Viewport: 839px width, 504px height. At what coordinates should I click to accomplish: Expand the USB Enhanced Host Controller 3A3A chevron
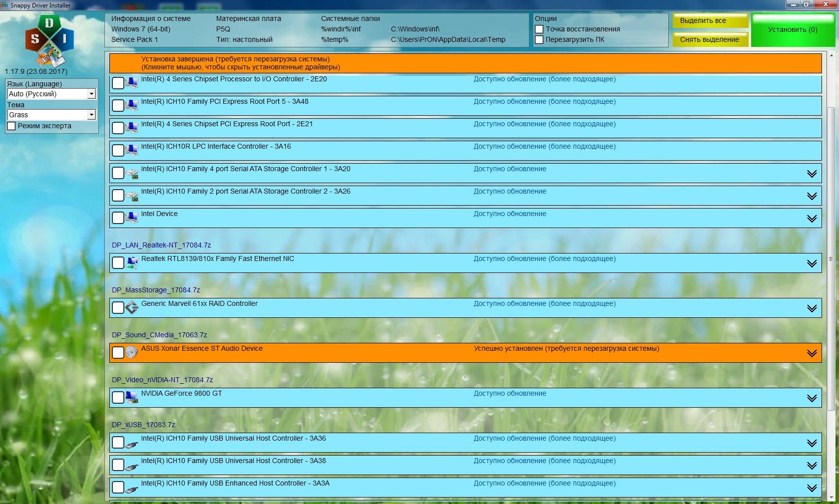click(812, 488)
